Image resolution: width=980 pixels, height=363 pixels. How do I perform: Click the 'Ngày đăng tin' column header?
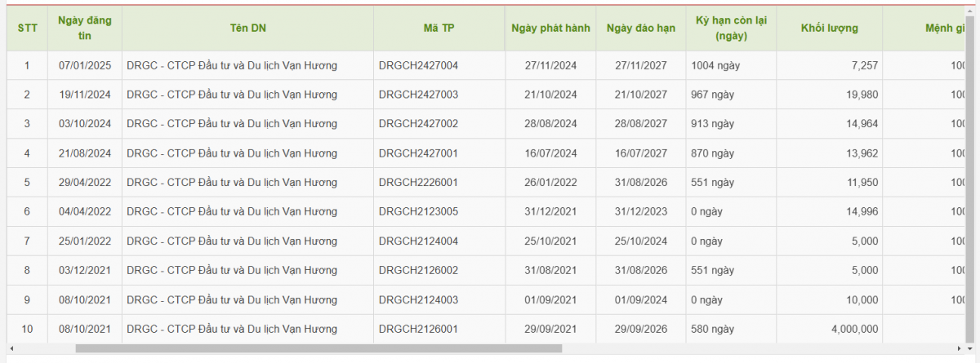point(85,29)
